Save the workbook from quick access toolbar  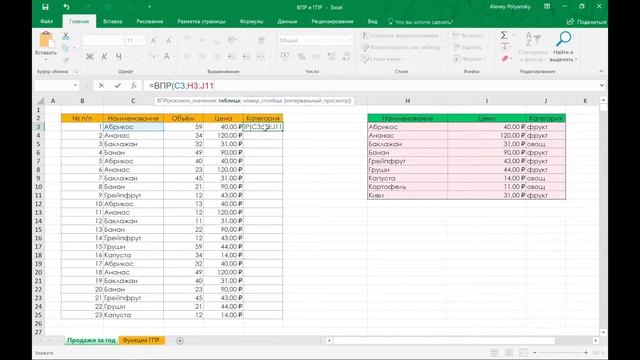point(45,7)
